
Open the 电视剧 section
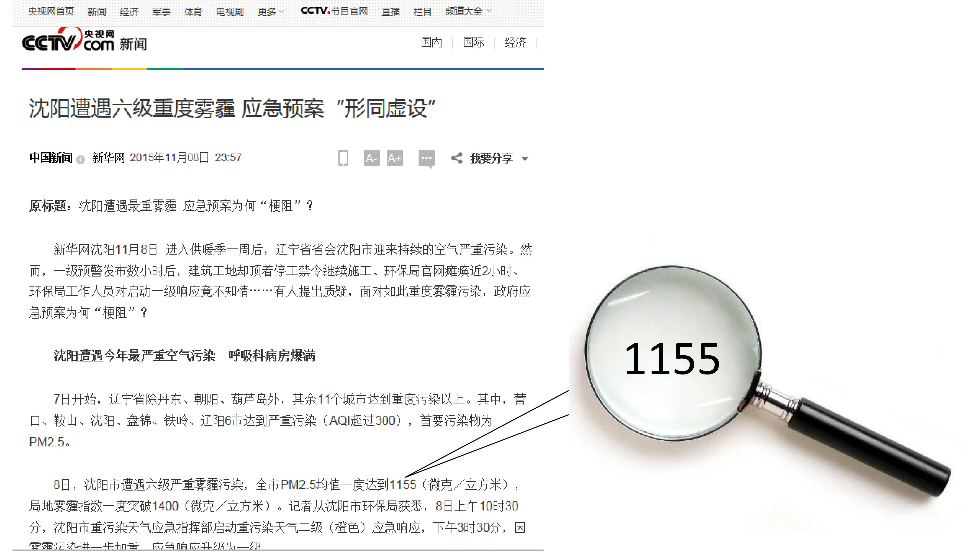click(230, 12)
